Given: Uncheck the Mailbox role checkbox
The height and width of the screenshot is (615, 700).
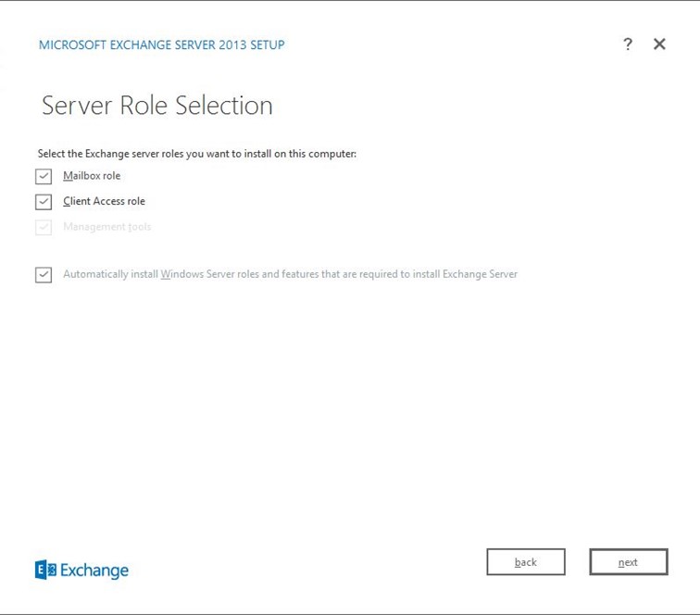Looking at the screenshot, I should (x=44, y=177).
